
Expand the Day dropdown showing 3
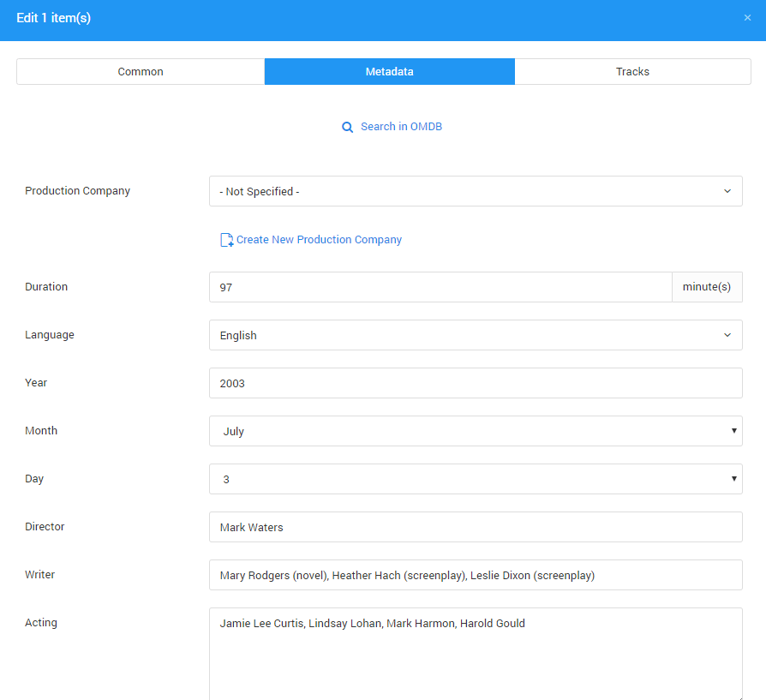click(476, 479)
